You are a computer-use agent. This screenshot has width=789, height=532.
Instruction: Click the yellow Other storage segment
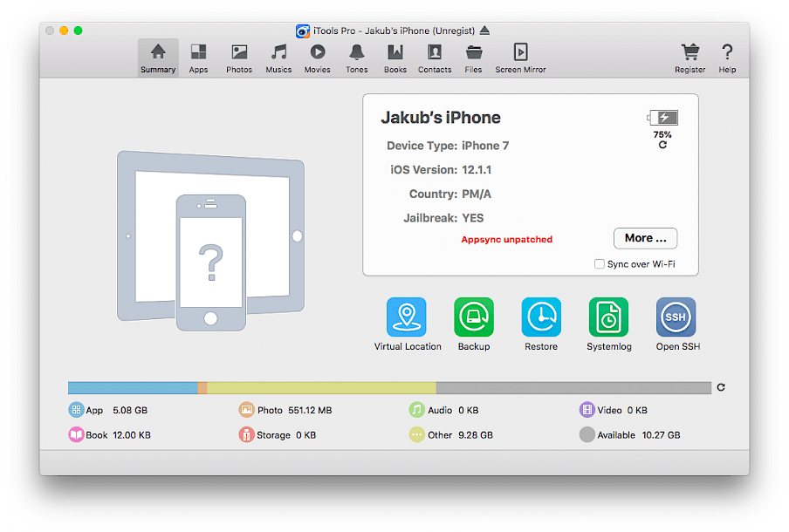pos(321,388)
